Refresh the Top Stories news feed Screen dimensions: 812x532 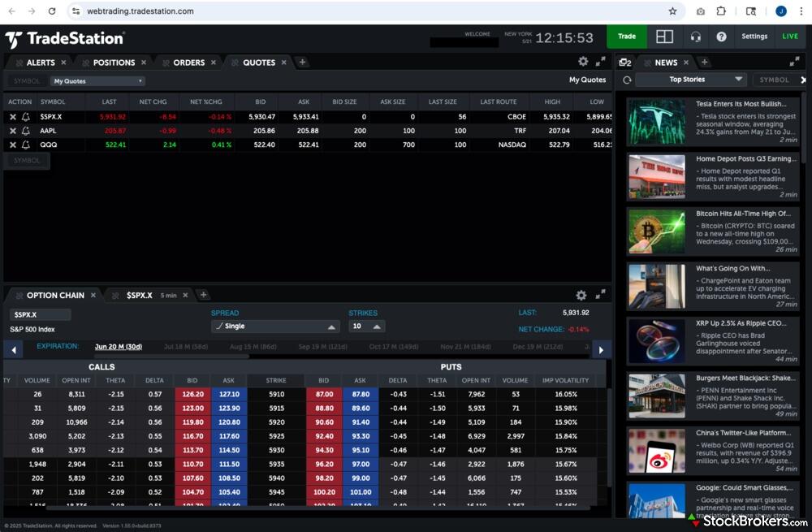625,79
